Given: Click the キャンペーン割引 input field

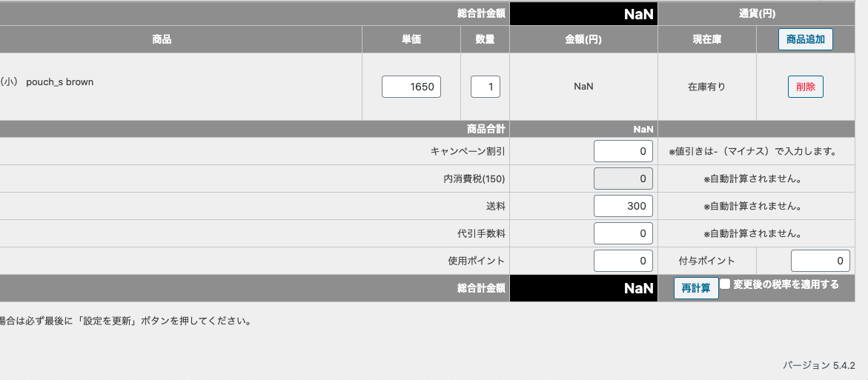Looking at the screenshot, I should (623, 151).
